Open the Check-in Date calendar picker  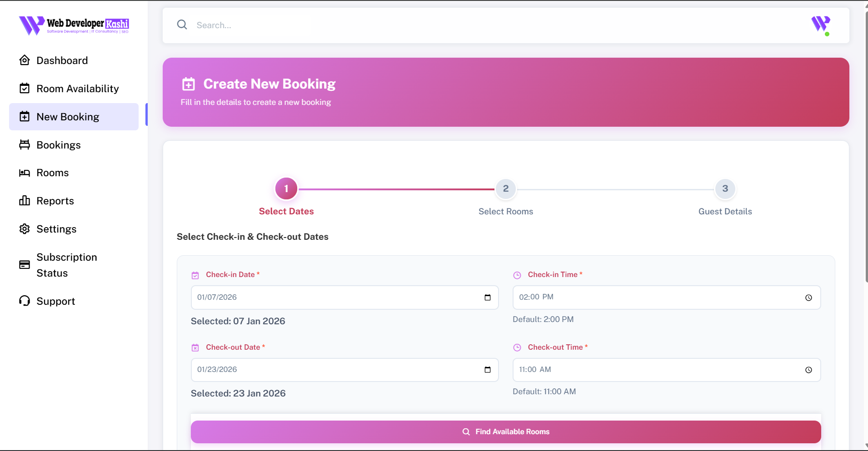488,297
